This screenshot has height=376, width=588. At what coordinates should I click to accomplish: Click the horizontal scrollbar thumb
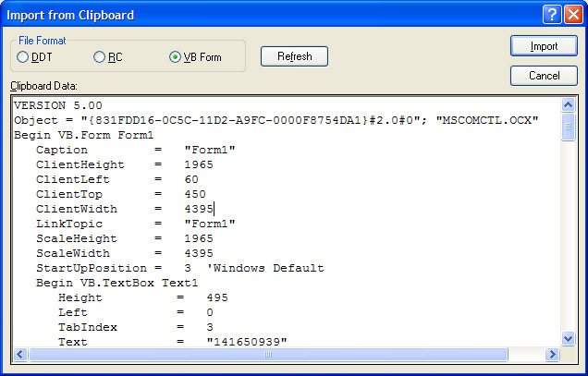tap(268, 354)
